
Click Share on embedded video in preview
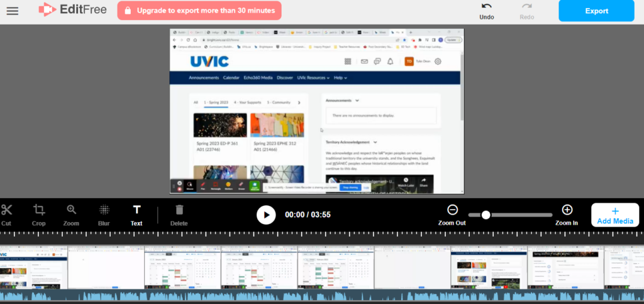point(423,183)
